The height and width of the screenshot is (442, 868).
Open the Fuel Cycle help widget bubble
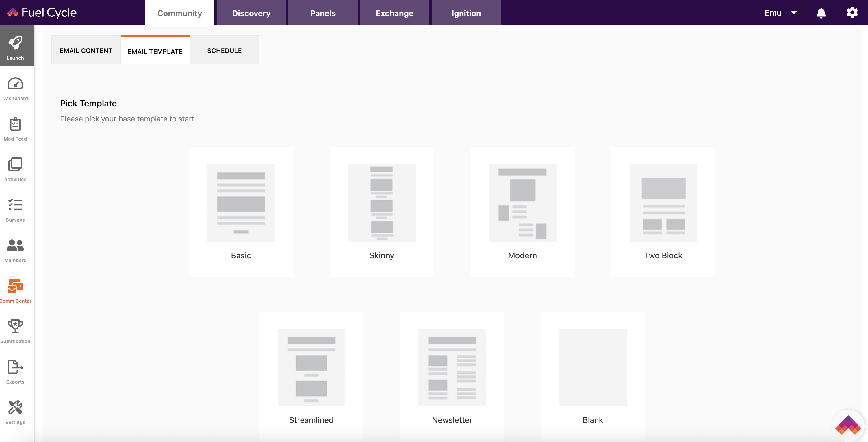pyautogui.click(x=848, y=426)
